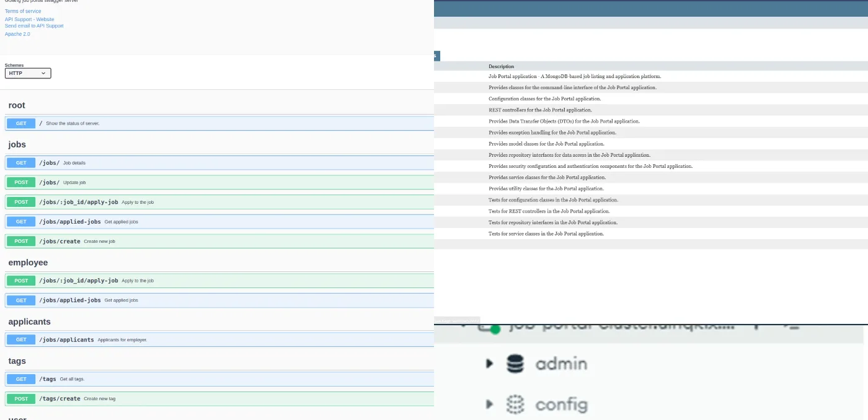This screenshot has height=420, width=868.
Task: Click 'Tests for service classes' description
Action: click(x=546, y=234)
